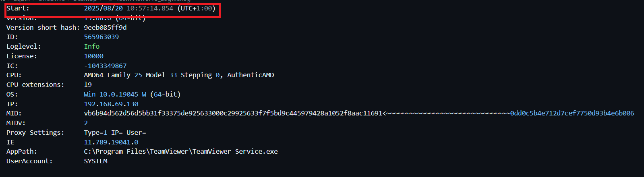Click the Loglevel value Info
The image size is (644, 177).
point(91,47)
